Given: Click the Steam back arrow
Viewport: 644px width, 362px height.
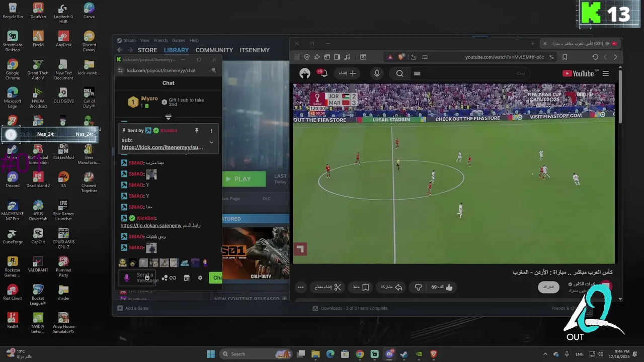Looking at the screenshot, I should click(x=120, y=50).
